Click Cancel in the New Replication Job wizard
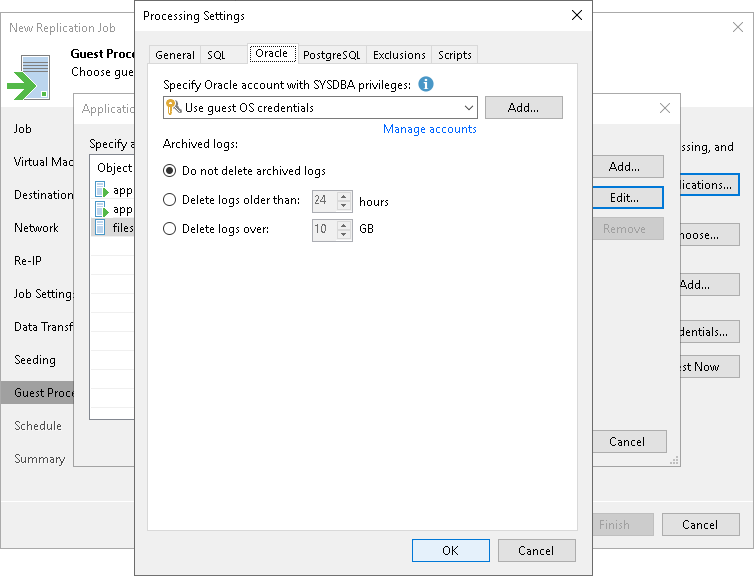This screenshot has width=754, height=576. [701, 525]
